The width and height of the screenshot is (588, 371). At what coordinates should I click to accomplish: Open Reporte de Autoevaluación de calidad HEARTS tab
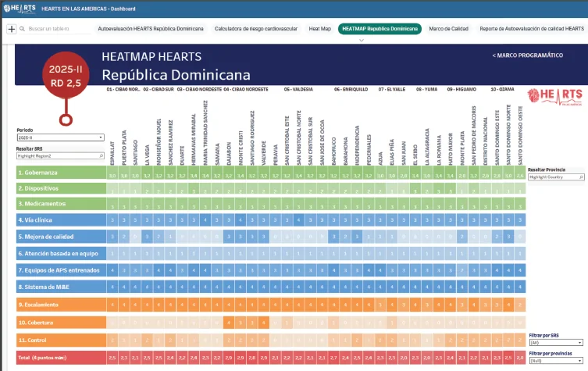click(x=531, y=29)
